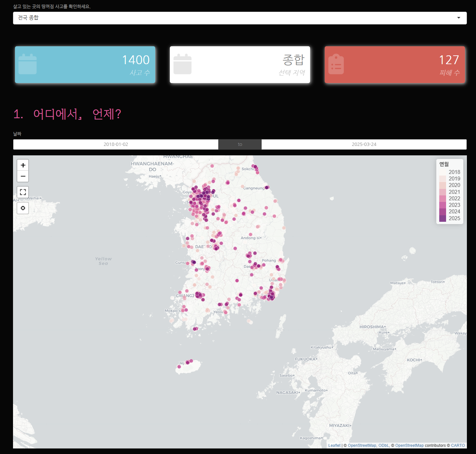Expand the date picker for the end date
476x454 pixels.
(x=364, y=144)
